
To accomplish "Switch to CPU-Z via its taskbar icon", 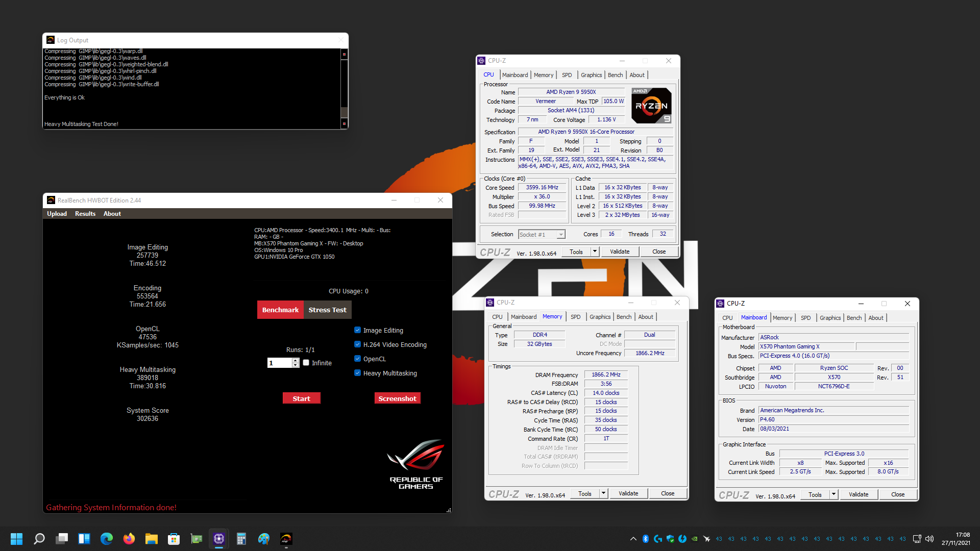I will (219, 539).
